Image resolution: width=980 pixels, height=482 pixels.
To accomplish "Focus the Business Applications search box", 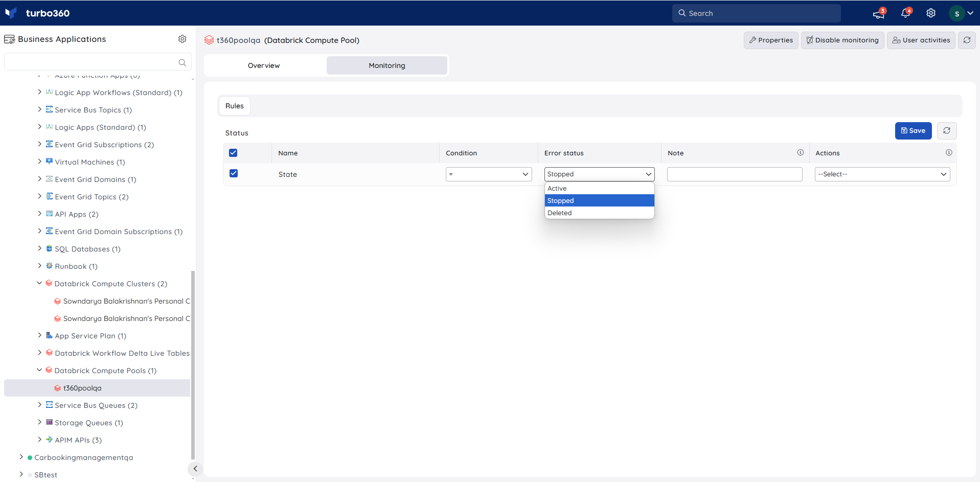I will [98, 62].
